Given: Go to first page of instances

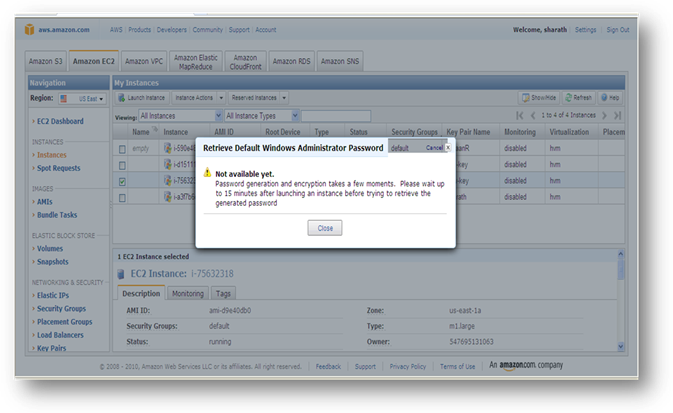Looking at the screenshot, I should click(520, 115).
